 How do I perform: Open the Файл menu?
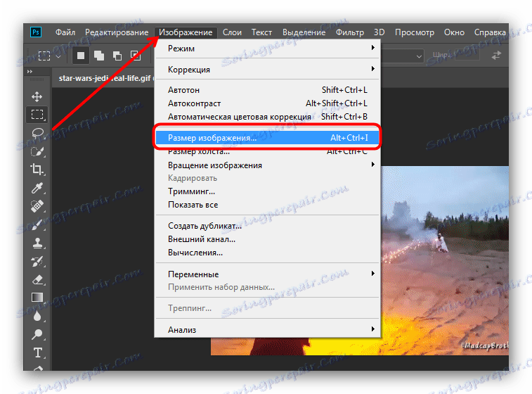pos(65,32)
